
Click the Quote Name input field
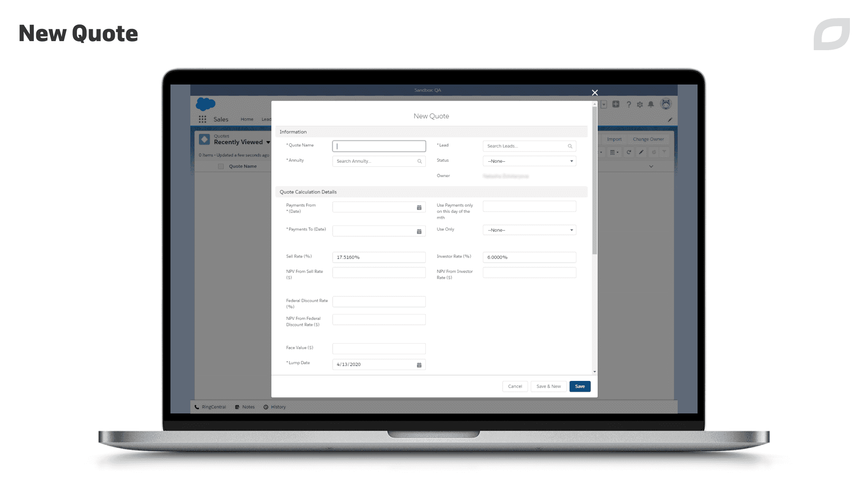379,145
